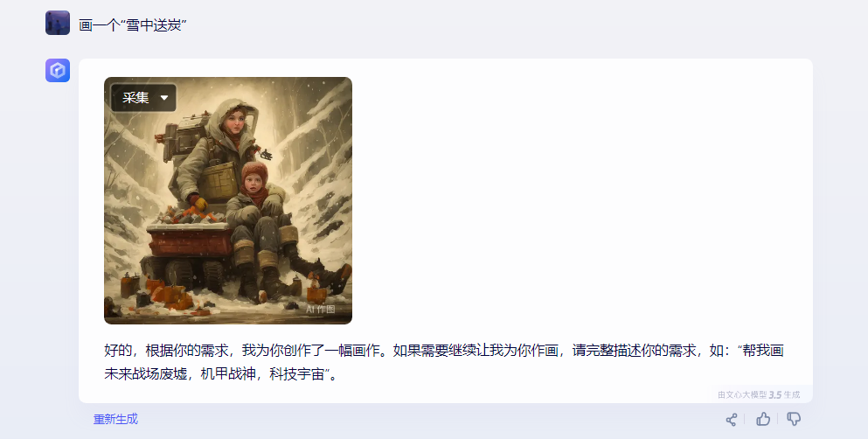The height and width of the screenshot is (439, 868).
Task: Give the response a thumbs up
Action: click(763, 419)
